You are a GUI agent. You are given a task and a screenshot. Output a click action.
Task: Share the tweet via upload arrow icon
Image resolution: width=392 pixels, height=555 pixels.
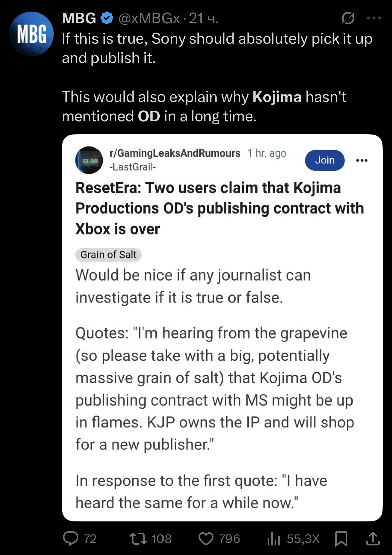(373, 538)
